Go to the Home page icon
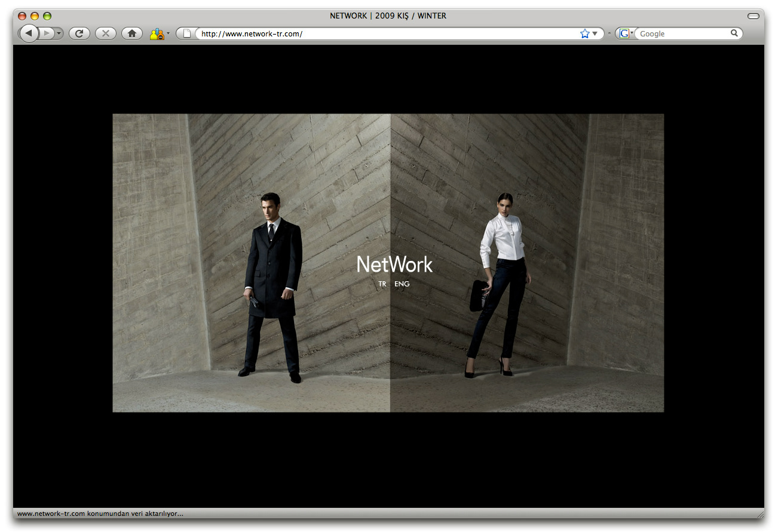The image size is (775, 532). [x=132, y=33]
